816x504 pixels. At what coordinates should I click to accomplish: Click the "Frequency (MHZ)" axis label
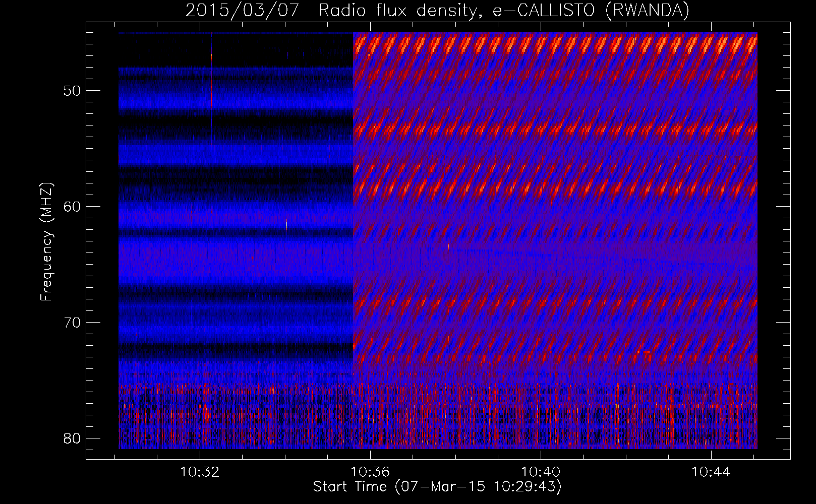(x=46, y=241)
